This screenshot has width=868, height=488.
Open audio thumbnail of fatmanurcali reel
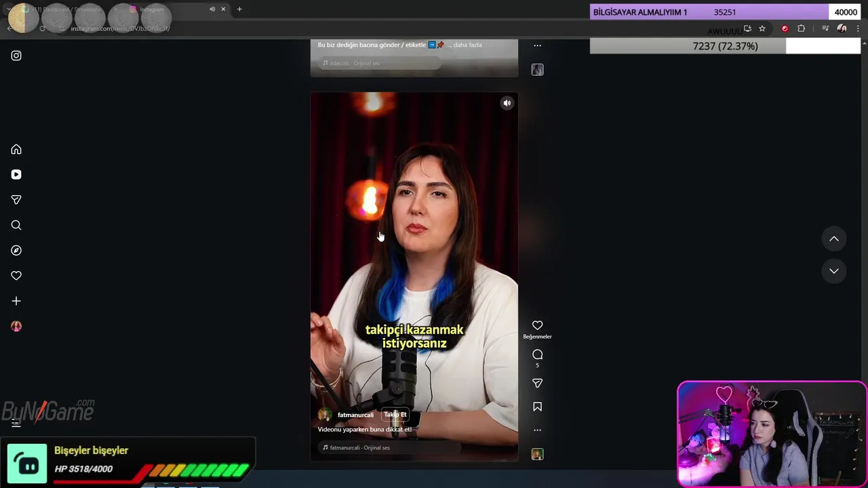coord(537,454)
